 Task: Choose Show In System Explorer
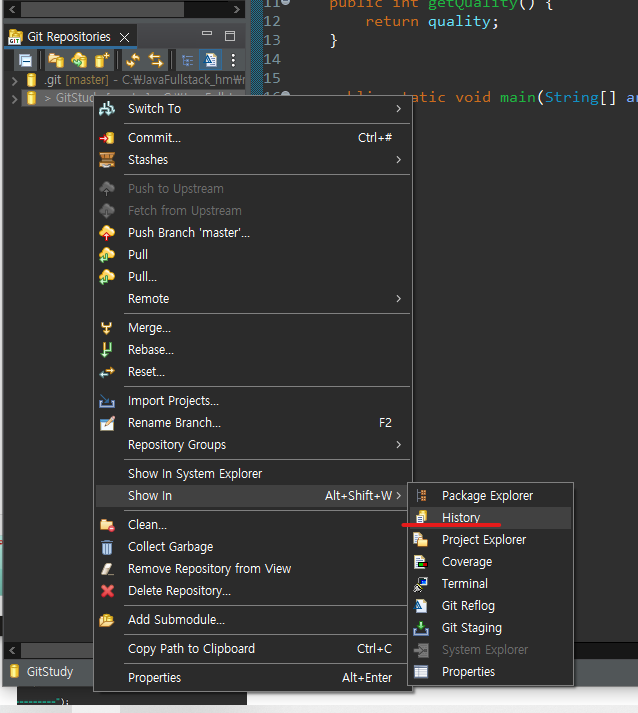[x=253, y=474]
